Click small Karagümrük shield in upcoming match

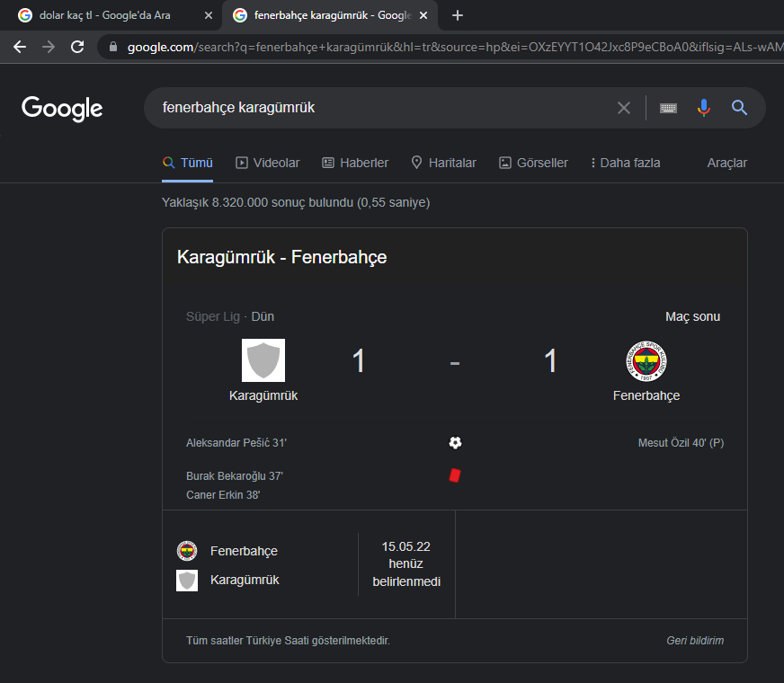(x=187, y=581)
